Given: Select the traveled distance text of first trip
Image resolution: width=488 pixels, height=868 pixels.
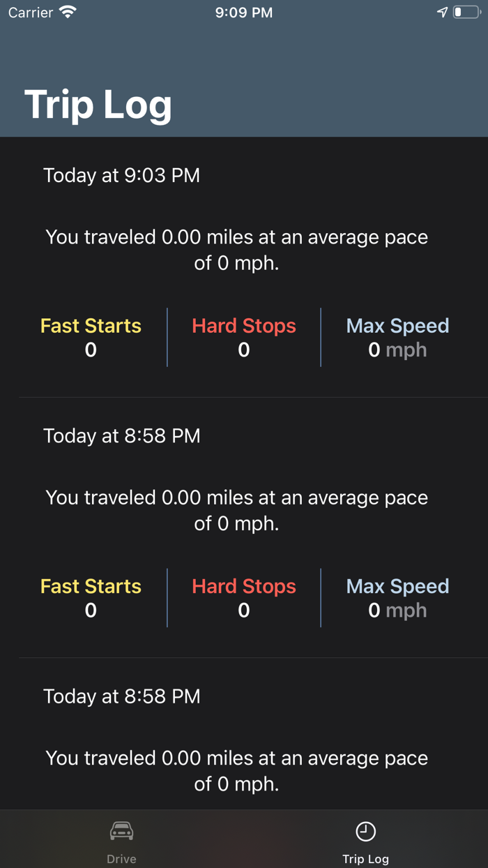Looking at the screenshot, I should click(x=236, y=250).
